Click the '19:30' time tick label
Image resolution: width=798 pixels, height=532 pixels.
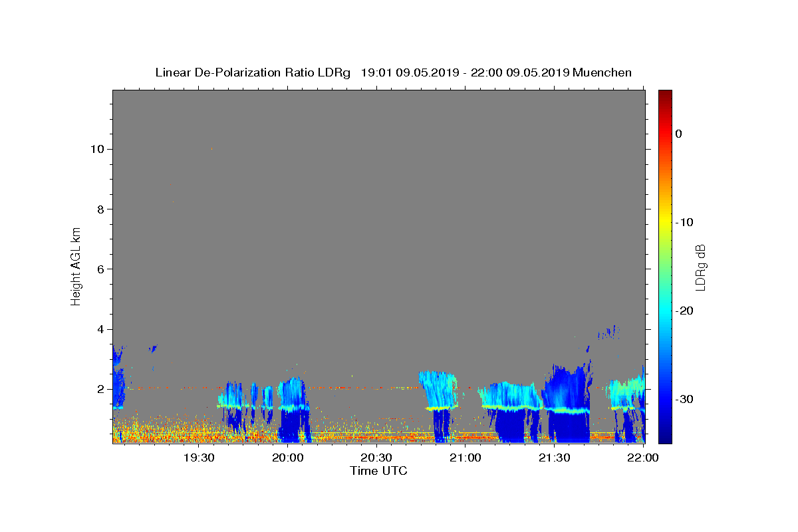199,458
